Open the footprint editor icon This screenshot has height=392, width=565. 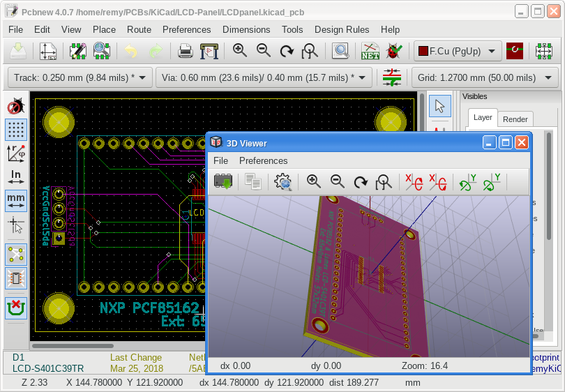(78, 51)
